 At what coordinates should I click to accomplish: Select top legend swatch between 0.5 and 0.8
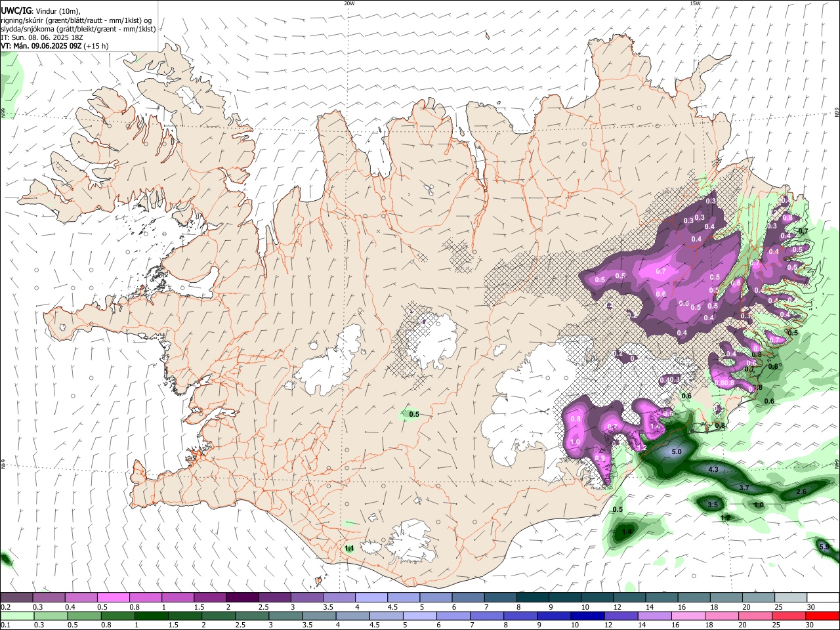(x=113, y=597)
